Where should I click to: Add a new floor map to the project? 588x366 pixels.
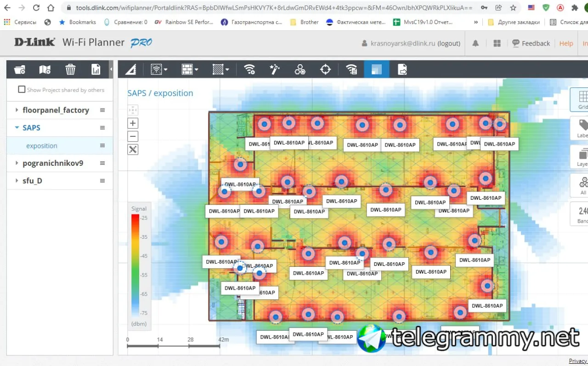pos(45,70)
